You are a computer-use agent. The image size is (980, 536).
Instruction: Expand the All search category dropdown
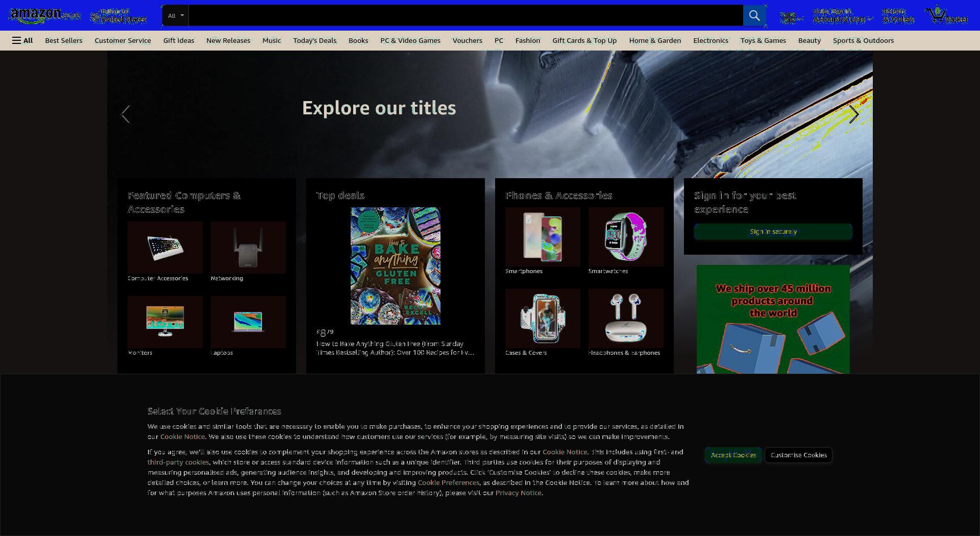coord(176,15)
